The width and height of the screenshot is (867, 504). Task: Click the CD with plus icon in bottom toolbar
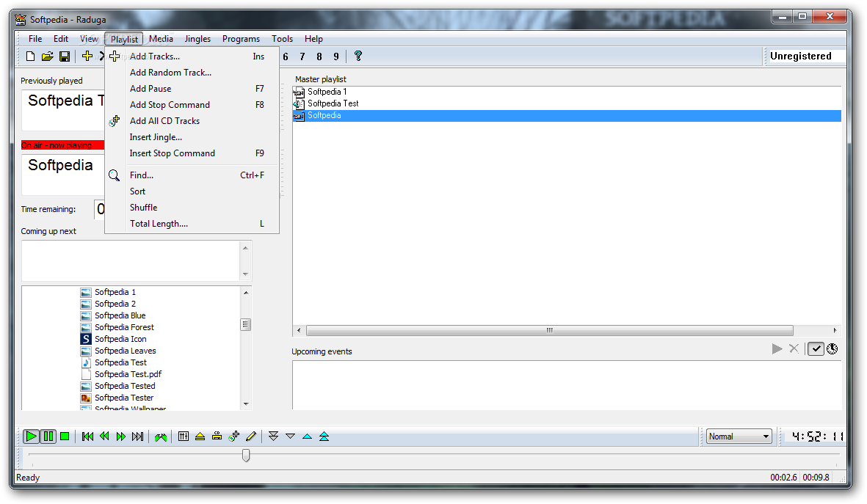tap(234, 437)
